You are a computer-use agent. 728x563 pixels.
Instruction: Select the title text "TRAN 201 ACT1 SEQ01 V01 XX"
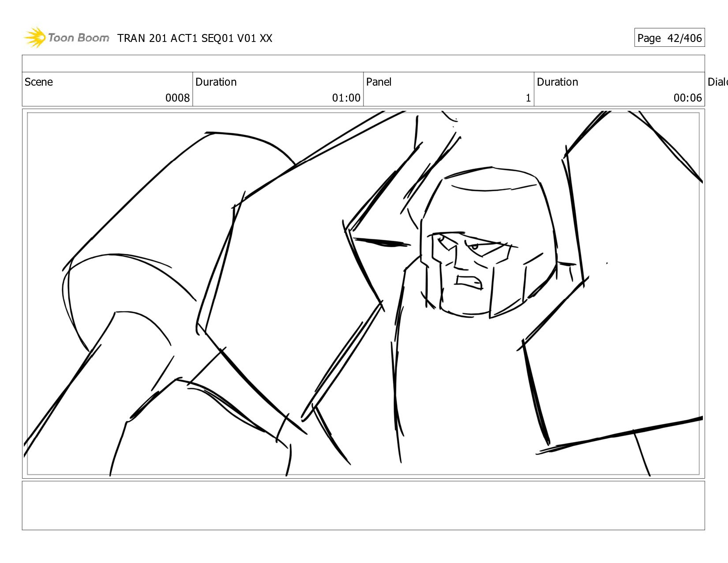(195, 38)
